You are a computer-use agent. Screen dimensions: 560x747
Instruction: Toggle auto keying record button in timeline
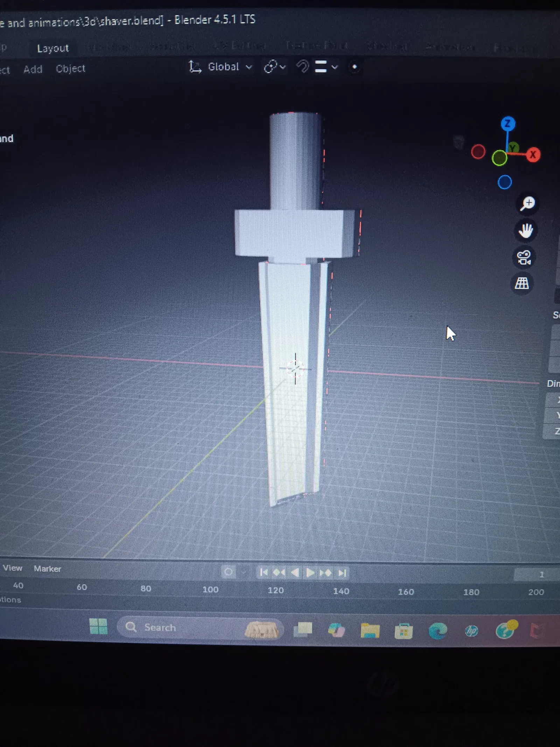pos(229,572)
